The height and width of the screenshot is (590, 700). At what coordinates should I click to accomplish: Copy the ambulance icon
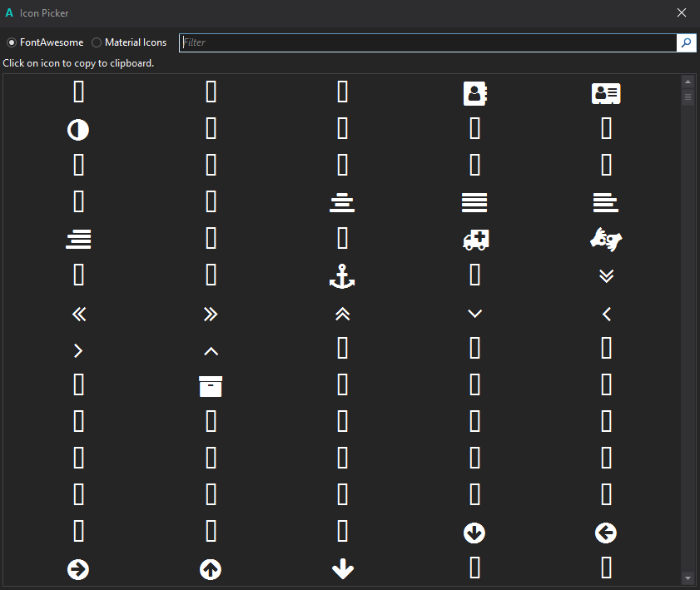point(474,240)
